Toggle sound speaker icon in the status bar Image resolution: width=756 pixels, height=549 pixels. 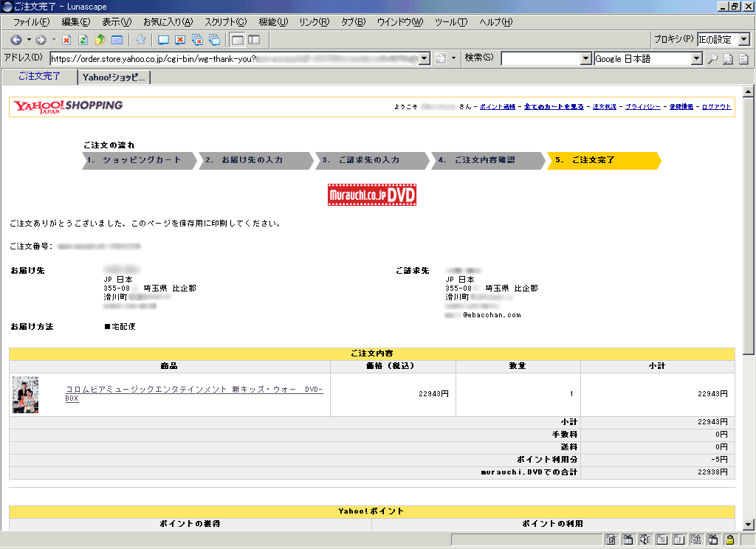645,539
